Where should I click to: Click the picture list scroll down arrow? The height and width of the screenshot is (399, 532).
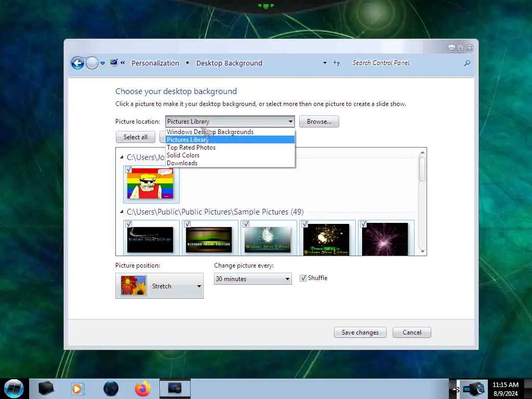point(422,251)
